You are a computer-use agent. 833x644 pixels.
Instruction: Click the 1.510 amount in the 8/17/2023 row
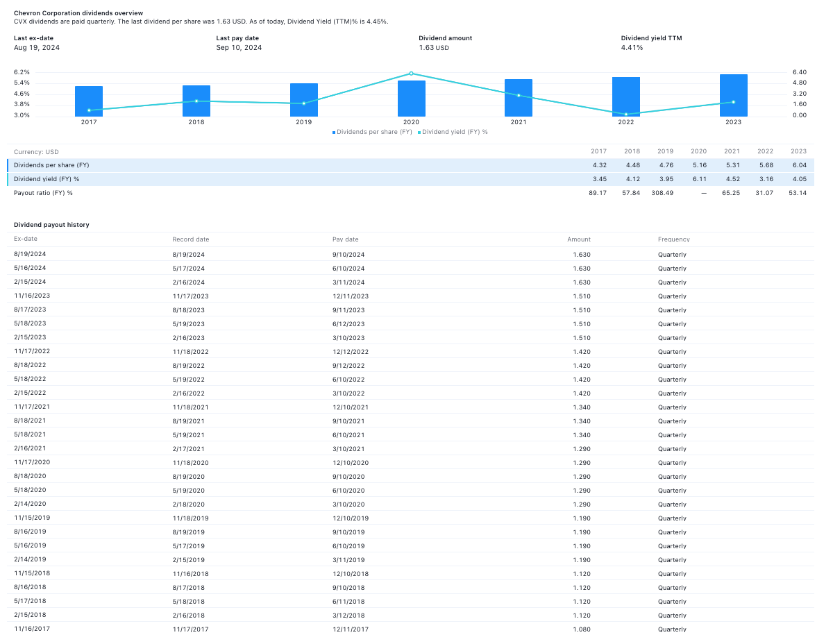click(x=582, y=310)
